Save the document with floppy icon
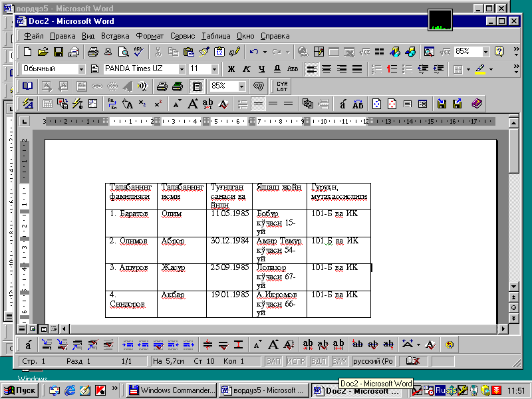The image size is (532, 399). (x=59, y=52)
